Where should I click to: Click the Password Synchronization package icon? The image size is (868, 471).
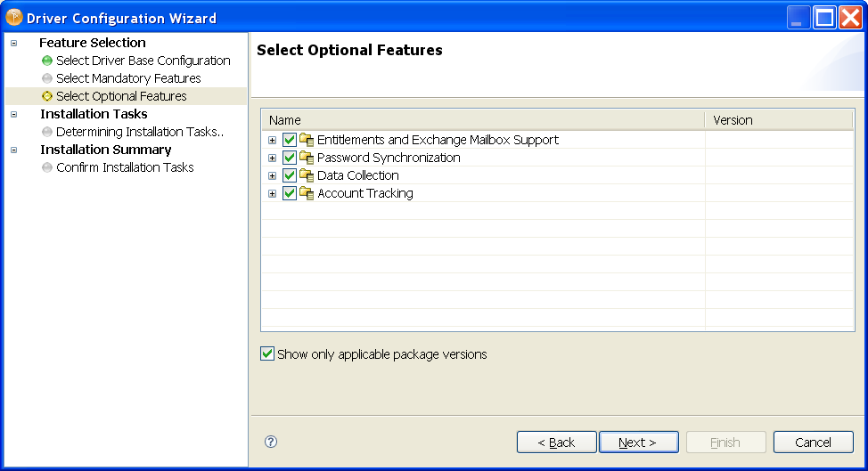307,158
